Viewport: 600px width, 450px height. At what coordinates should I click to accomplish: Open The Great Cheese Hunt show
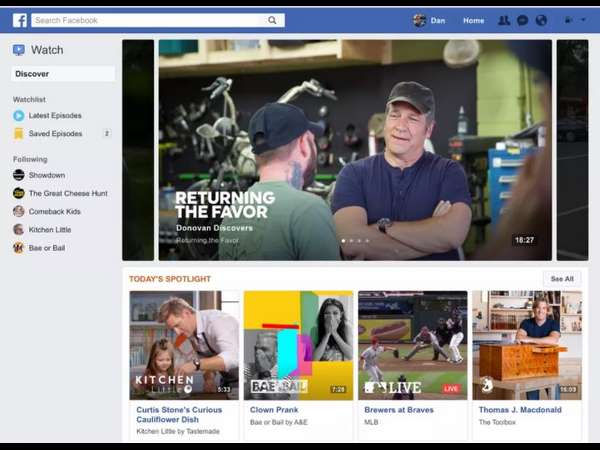(x=66, y=194)
